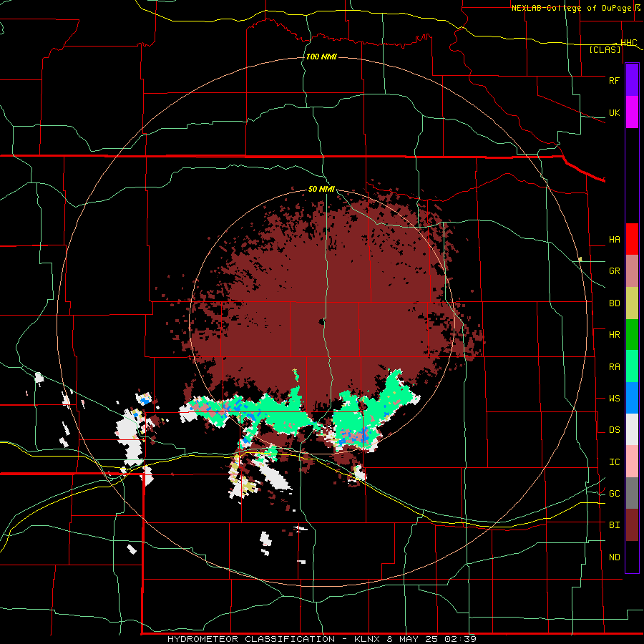Viewport: 644px width, 644px height.
Task: Click the HA legend label
Action: [614, 239]
